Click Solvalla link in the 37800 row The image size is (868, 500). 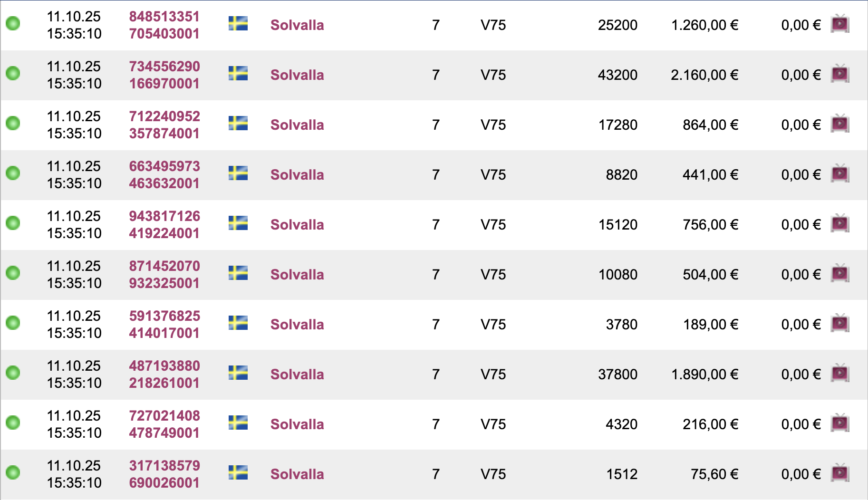click(297, 375)
